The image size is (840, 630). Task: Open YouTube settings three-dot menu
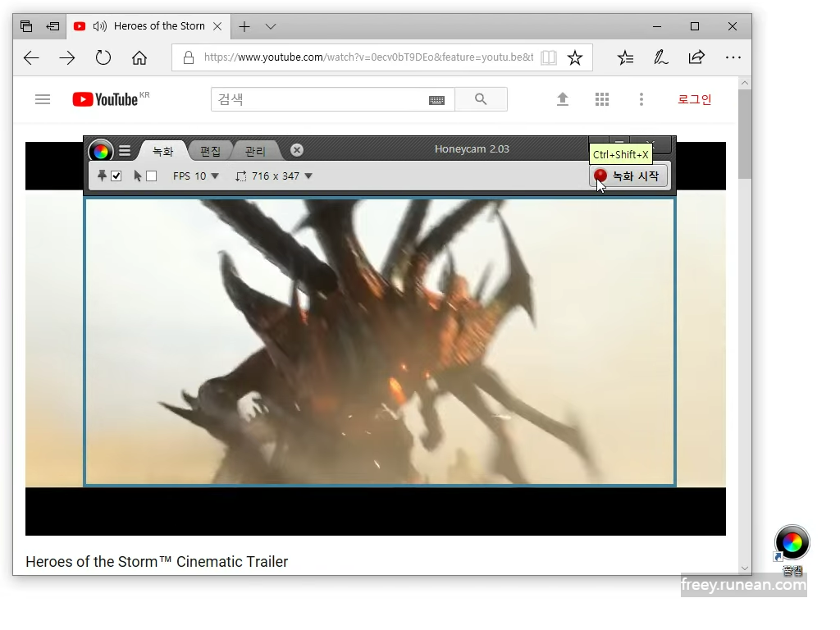(641, 99)
